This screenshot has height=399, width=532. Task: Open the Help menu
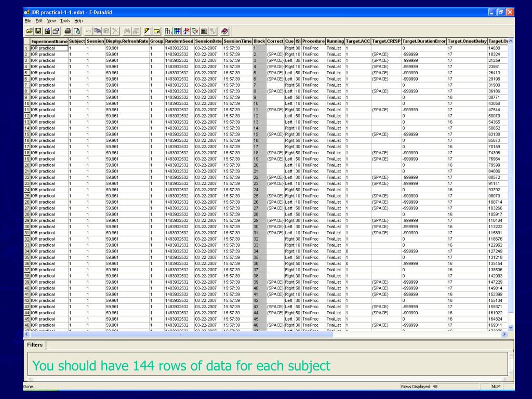point(78,21)
